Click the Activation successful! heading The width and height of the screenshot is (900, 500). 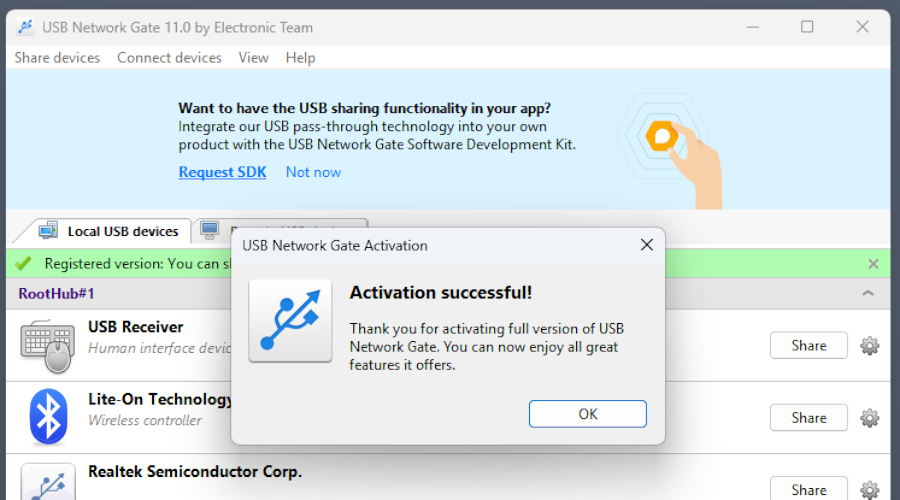[x=441, y=293]
